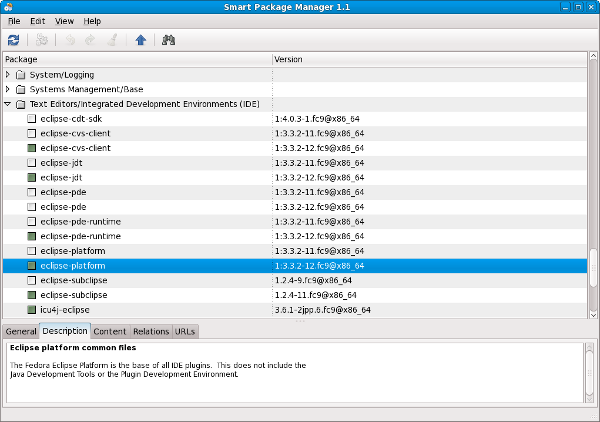Image resolution: width=600 pixels, height=422 pixels.
Task: Toggle checkbox for eclipse-cvs-client 1:3.3.2-11
Action: coord(32,133)
